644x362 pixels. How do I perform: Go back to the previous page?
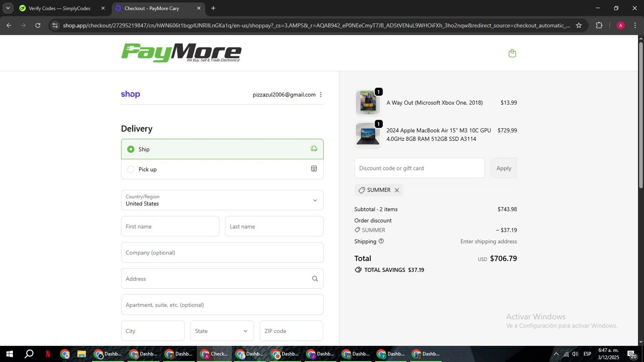pyautogui.click(x=9, y=25)
